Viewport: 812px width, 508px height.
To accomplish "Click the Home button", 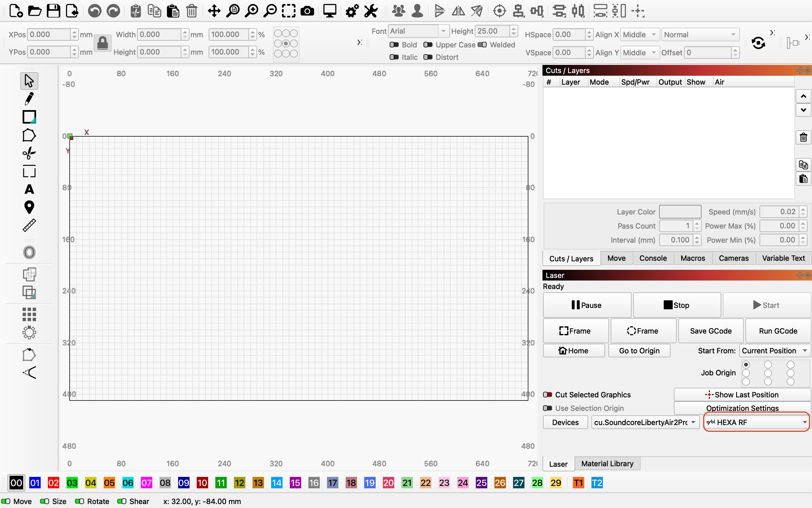I will [574, 351].
